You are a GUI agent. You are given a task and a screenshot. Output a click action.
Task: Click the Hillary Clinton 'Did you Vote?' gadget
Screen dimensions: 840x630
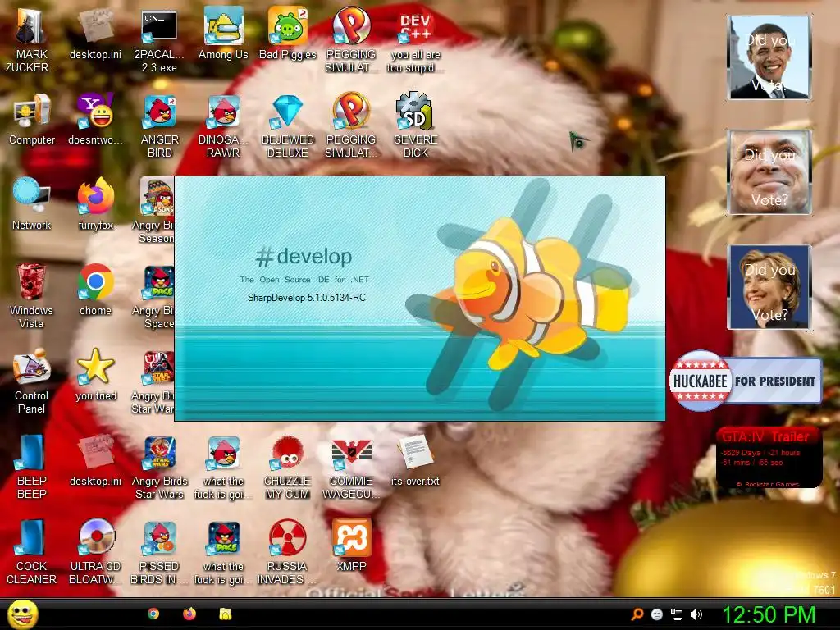[769, 286]
